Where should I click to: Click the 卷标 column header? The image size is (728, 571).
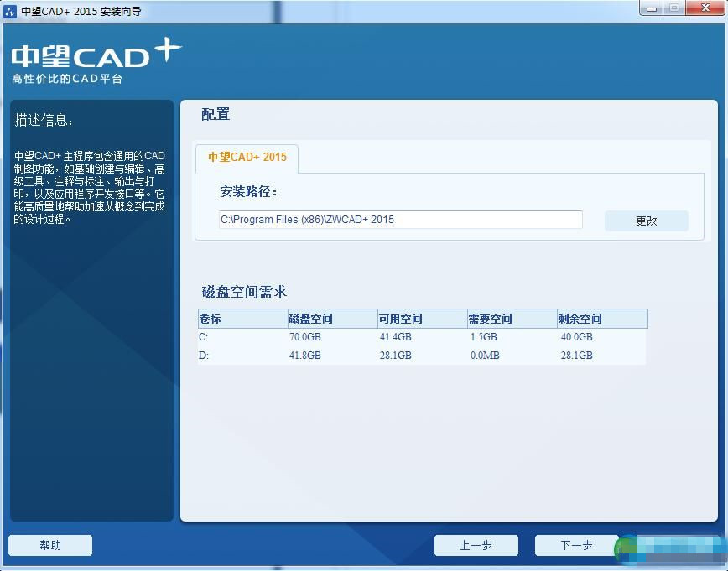tap(210, 319)
